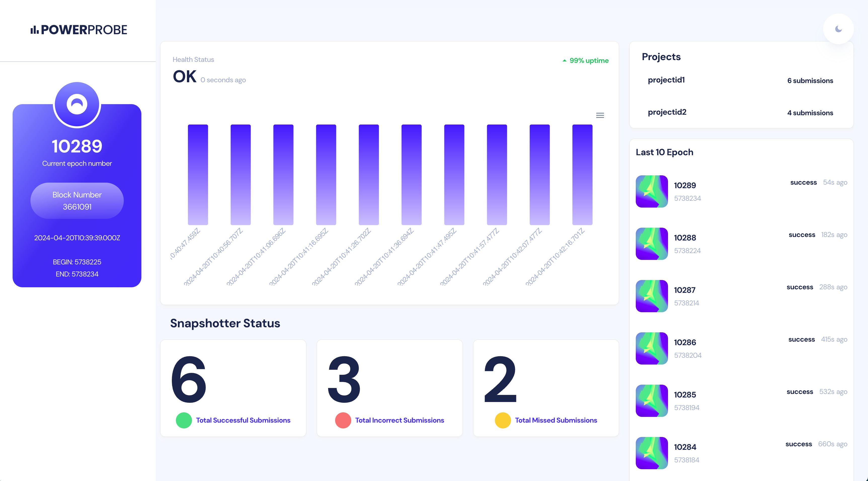Click block value 5738194 in the epoch list
This screenshot has width=868, height=481.
687,408
